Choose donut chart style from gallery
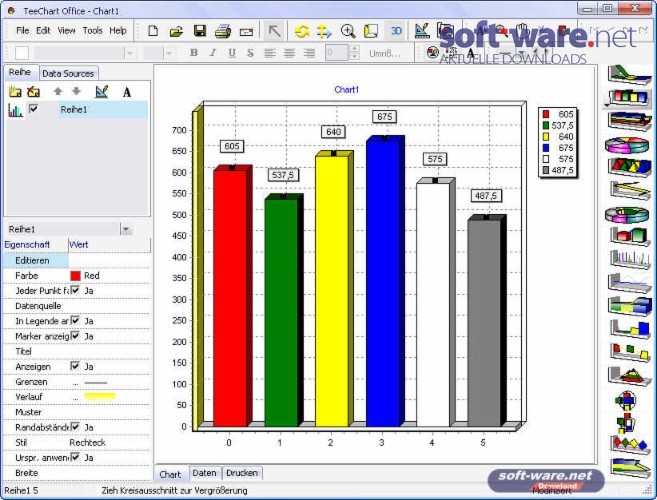 pos(627,215)
